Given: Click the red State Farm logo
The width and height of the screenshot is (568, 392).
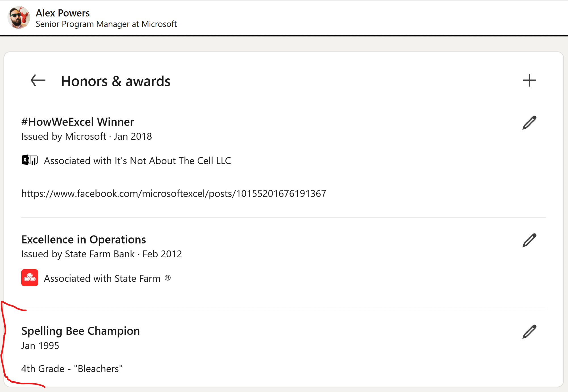Looking at the screenshot, I should coord(30,278).
